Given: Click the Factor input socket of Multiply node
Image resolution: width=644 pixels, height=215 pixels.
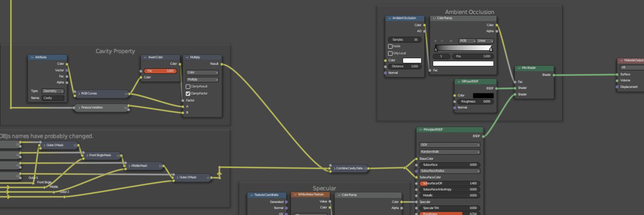Looking at the screenshot, I should click(183, 100).
